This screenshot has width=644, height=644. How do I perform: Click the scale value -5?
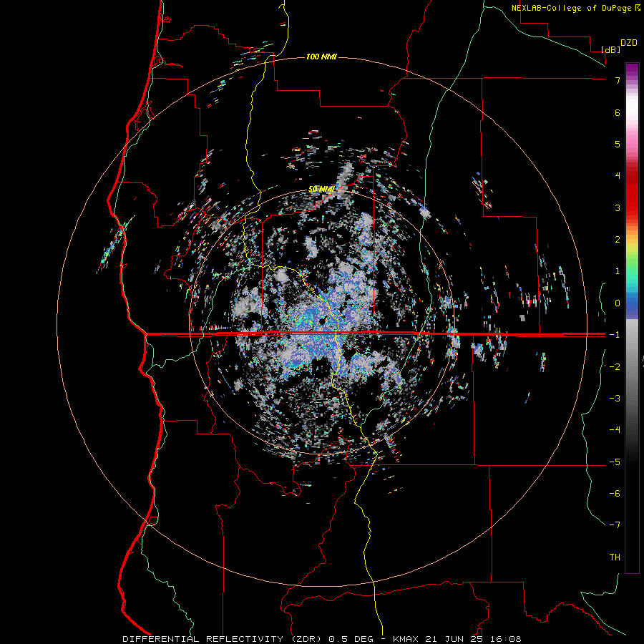pos(615,462)
